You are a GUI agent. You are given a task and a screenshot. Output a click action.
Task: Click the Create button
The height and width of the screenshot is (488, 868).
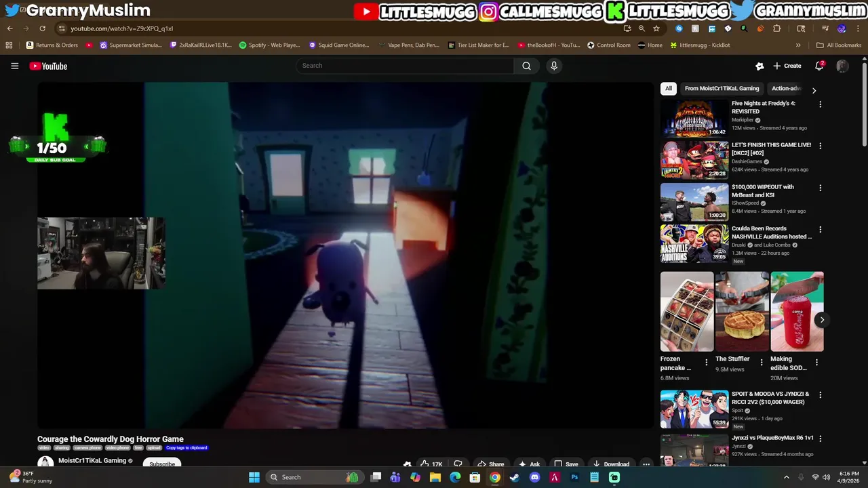(x=787, y=66)
